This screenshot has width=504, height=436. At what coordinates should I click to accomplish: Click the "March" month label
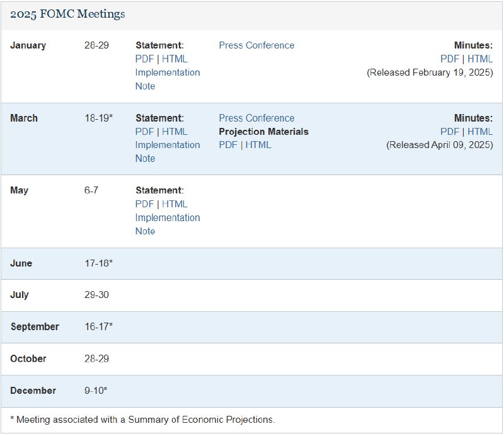click(x=24, y=118)
